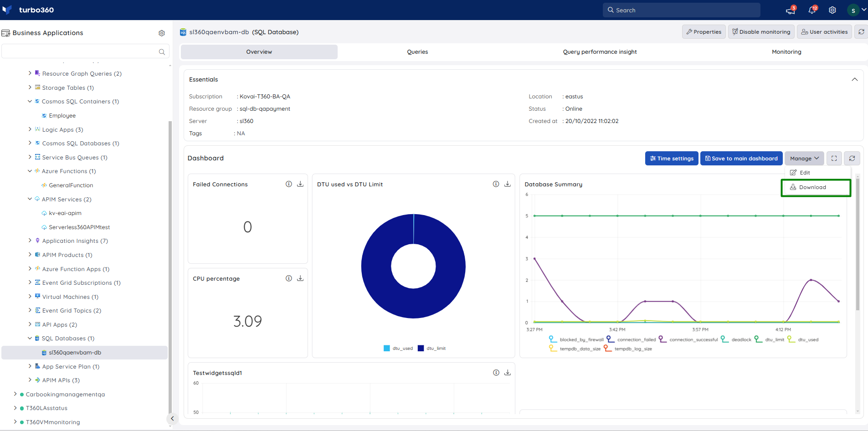
Task: Expand Logic Apps (3) node
Action: tap(30, 129)
